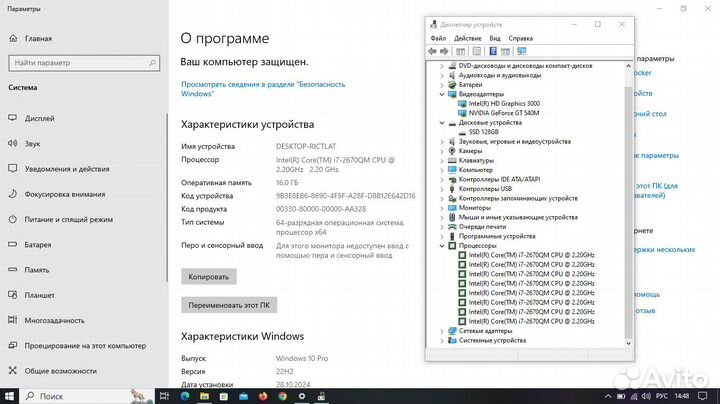Open the notification center icon
This screenshot has width=720, height=404.
703,396
